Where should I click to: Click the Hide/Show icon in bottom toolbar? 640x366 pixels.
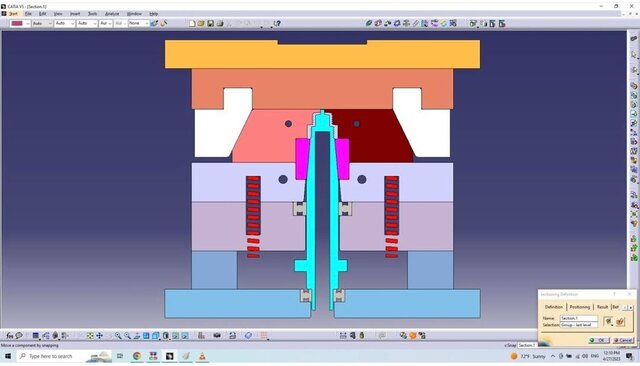coord(176,336)
